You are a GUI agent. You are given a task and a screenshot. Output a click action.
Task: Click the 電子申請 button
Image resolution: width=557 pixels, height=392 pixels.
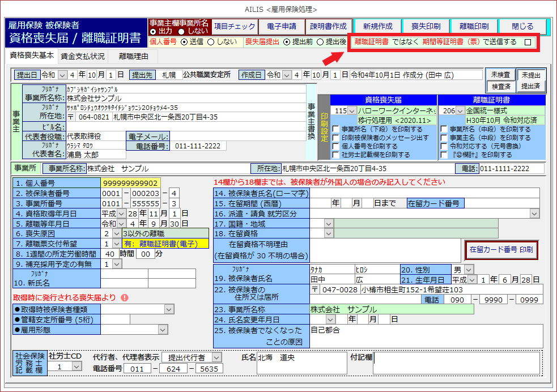pos(282,27)
